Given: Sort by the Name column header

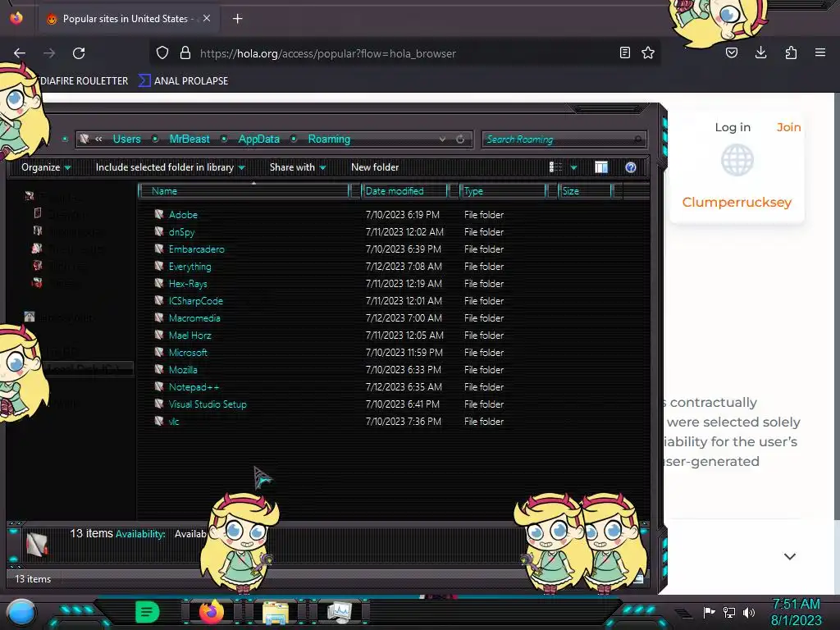Looking at the screenshot, I should [244, 191].
